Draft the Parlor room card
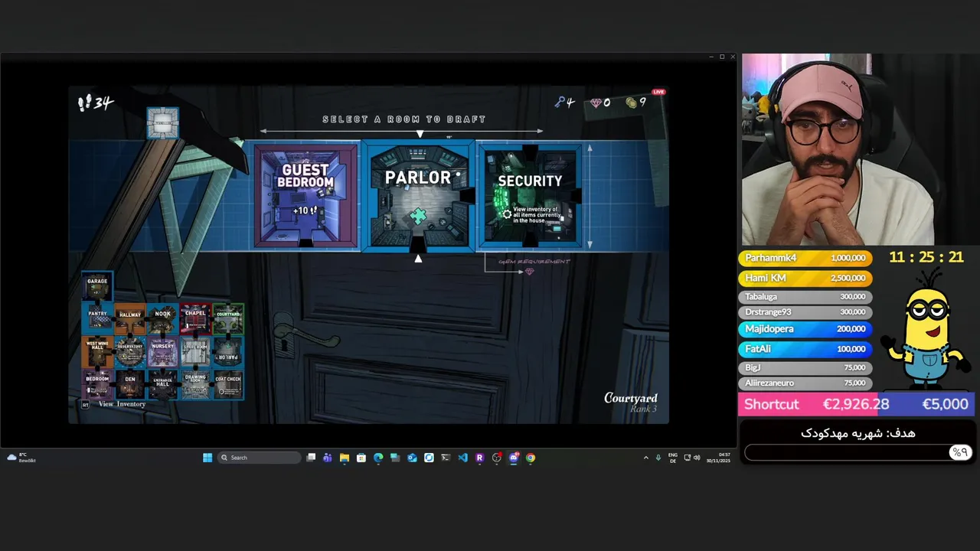Viewport: 980px width, 551px height. pyautogui.click(x=418, y=196)
